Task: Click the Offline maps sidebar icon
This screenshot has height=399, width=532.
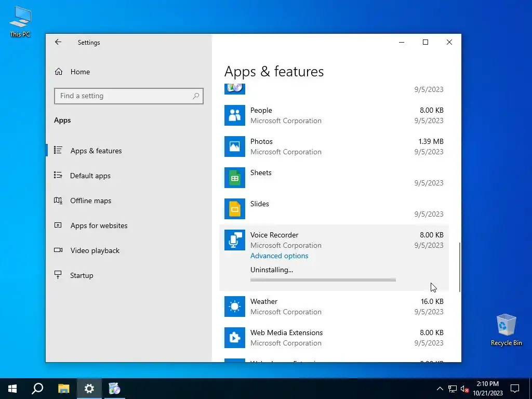Action: 58,200
